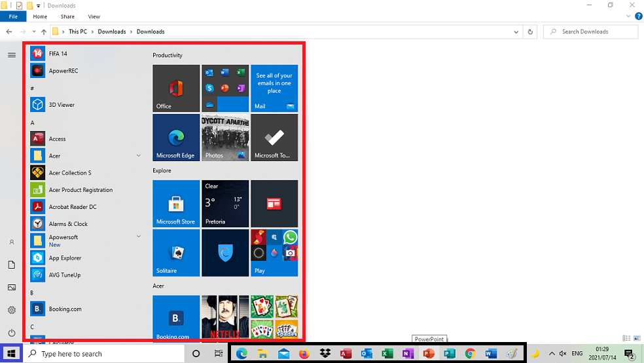Open the user account icon in Start sidebar
This screenshot has height=363, width=644.
12,242
